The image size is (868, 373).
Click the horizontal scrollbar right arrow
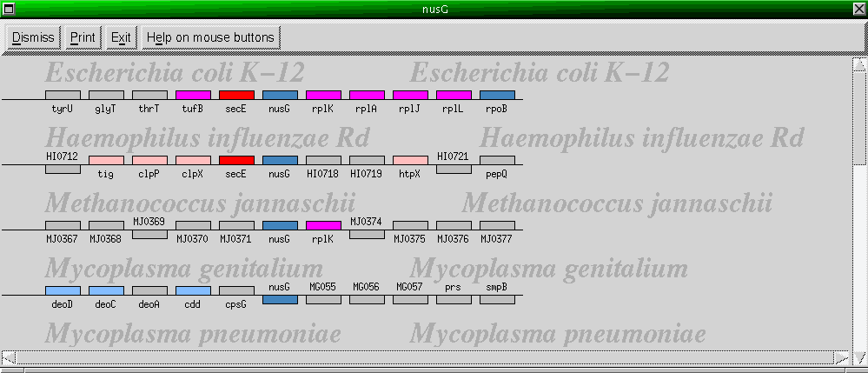point(840,357)
